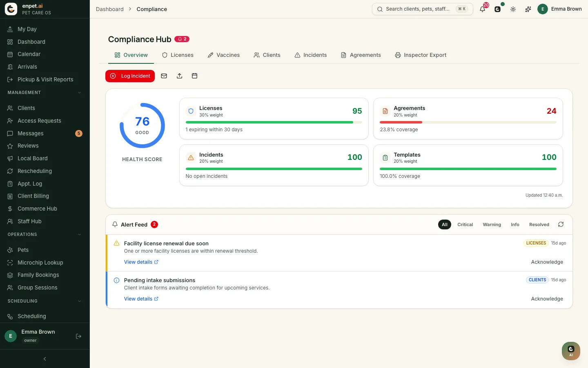Filter alert feed by All

pos(445,224)
